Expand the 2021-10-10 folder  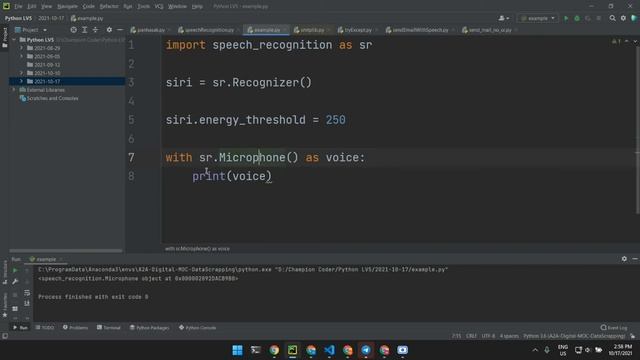(x=22, y=73)
